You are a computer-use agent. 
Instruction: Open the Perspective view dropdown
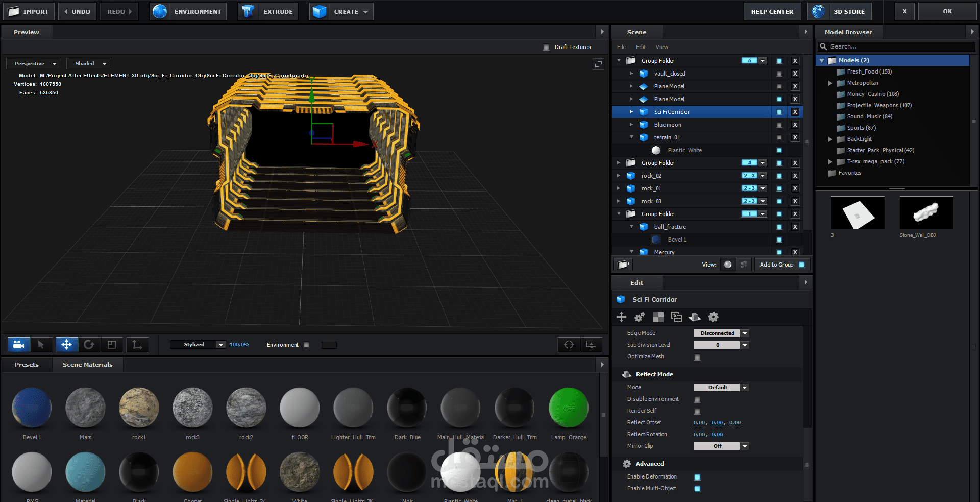(34, 64)
